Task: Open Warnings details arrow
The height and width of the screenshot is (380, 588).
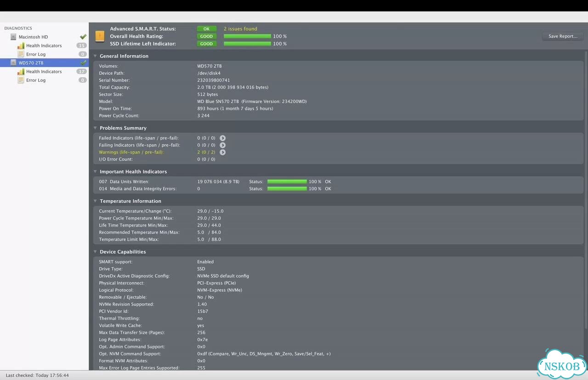Action: point(222,152)
